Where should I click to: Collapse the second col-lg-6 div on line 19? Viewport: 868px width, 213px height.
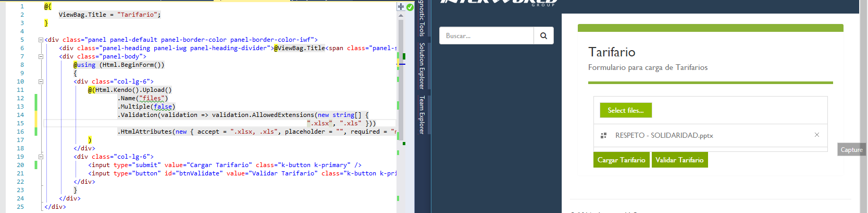(x=41, y=157)
